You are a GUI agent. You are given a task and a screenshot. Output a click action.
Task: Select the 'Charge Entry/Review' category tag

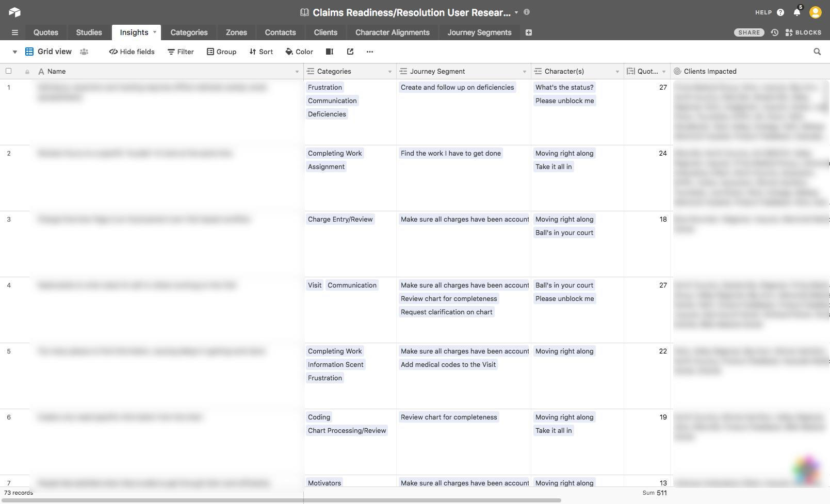pos(340,219)
